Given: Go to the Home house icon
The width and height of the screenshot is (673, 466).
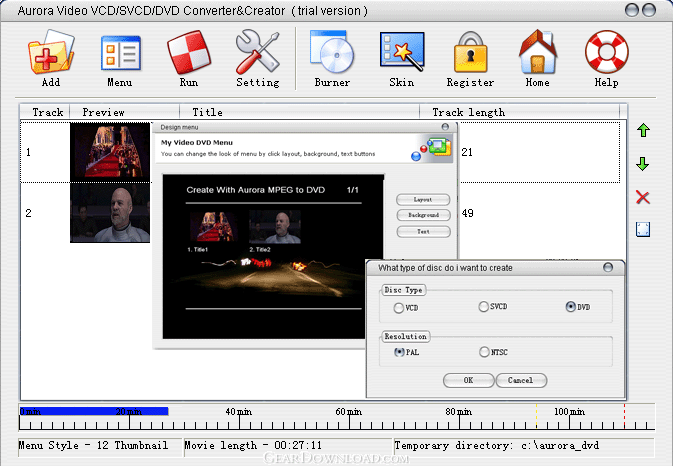Looking at the screenshot, I should click(x=538, y=52).
